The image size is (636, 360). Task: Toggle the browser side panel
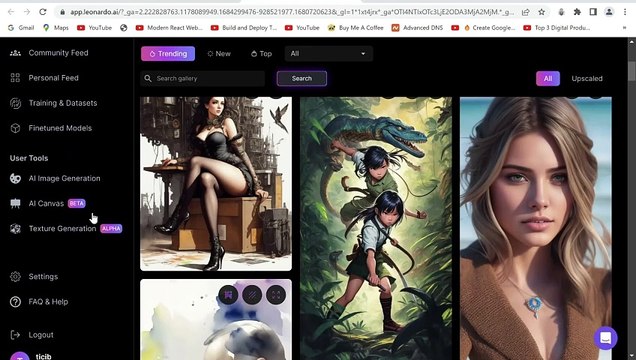(593, 12)
